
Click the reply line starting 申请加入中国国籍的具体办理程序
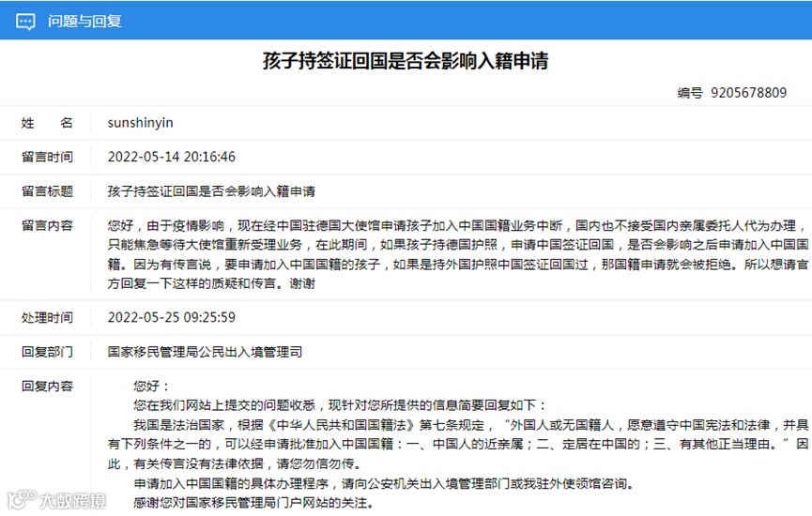pyautogui.click(x=384, y=483)
